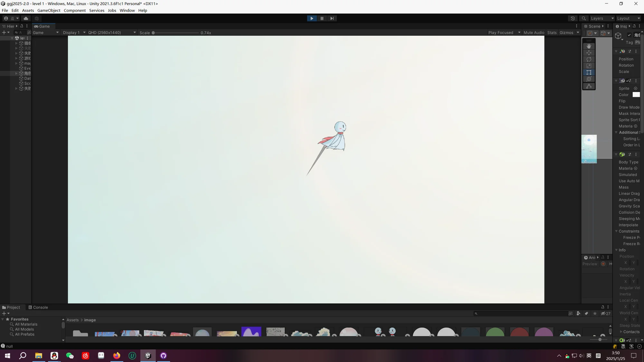Open the Layout dropdown
The width and height of the screenshot is (644, 362).
[628, 18]
